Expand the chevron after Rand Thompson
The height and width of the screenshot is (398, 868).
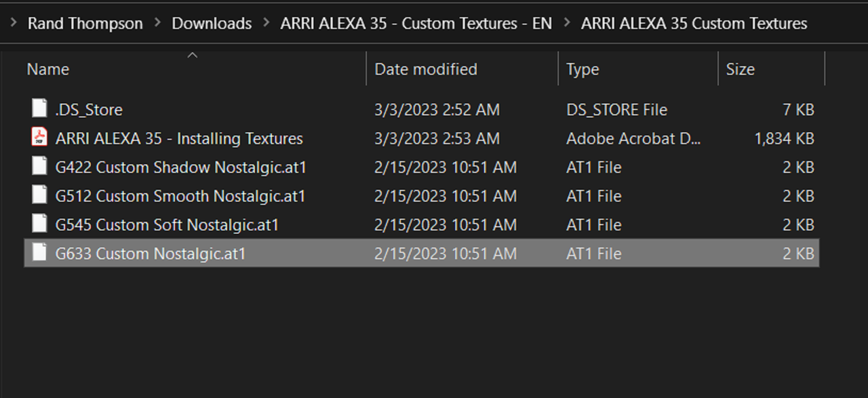(157, 23)
